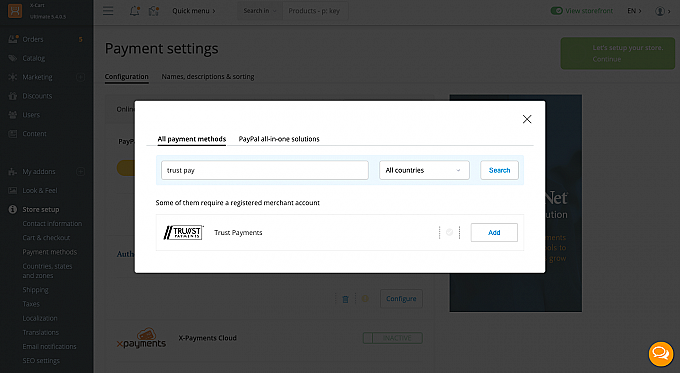Viewport: 680px width, 373px height.
Task: Click the Configure button
Action: click(x=401, y=299)
